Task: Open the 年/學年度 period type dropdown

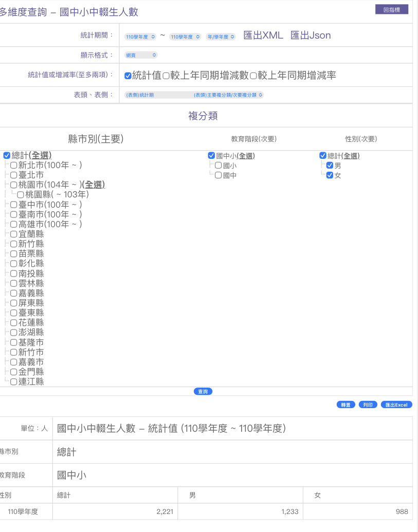Action: click(x=221, y=36)
